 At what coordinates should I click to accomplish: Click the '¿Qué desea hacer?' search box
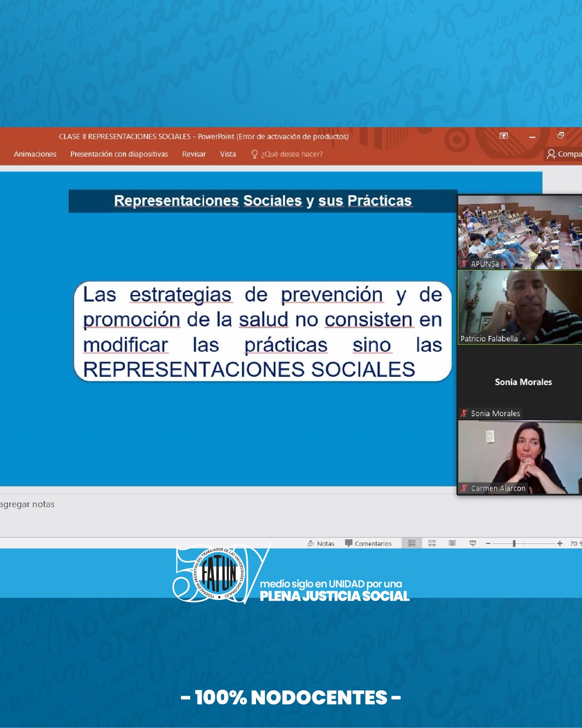pos(291,154)
